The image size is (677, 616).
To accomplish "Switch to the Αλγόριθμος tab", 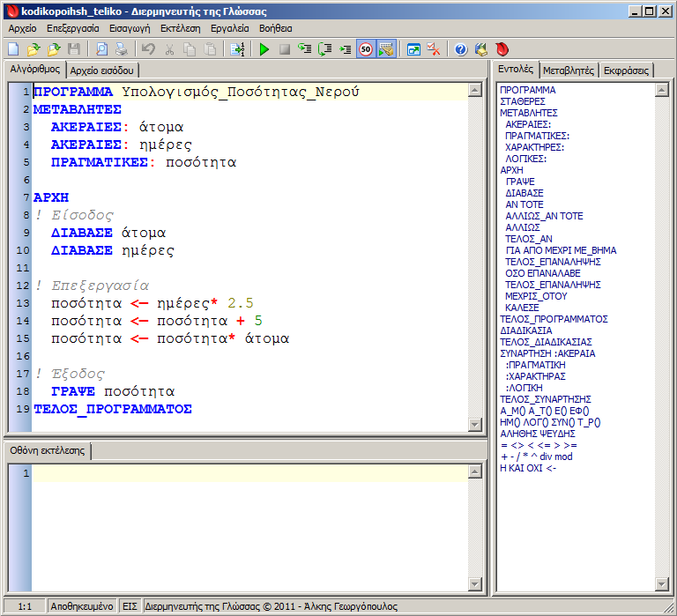I will click(x=35, y=69).
